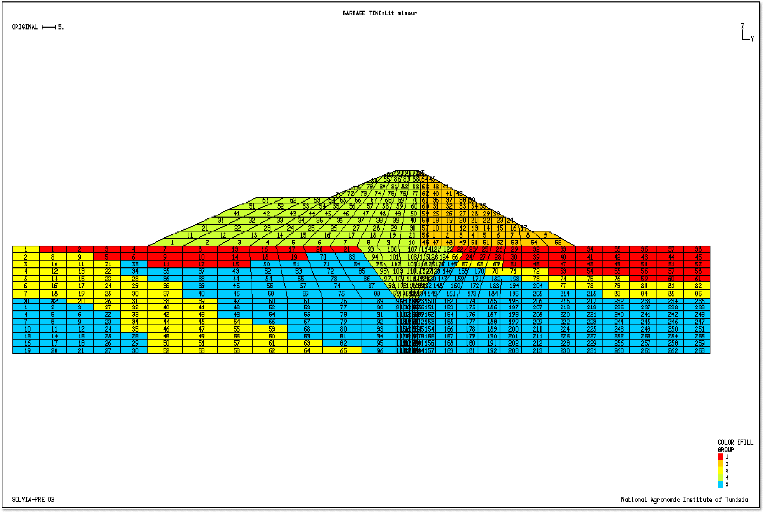Click the yellow group 3 legend swatch
This screenshot has height=512, width=763.
[x=720, y=471]
